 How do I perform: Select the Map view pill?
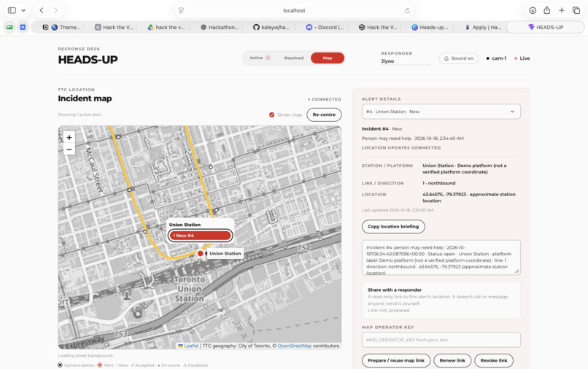tap(328, 58)
